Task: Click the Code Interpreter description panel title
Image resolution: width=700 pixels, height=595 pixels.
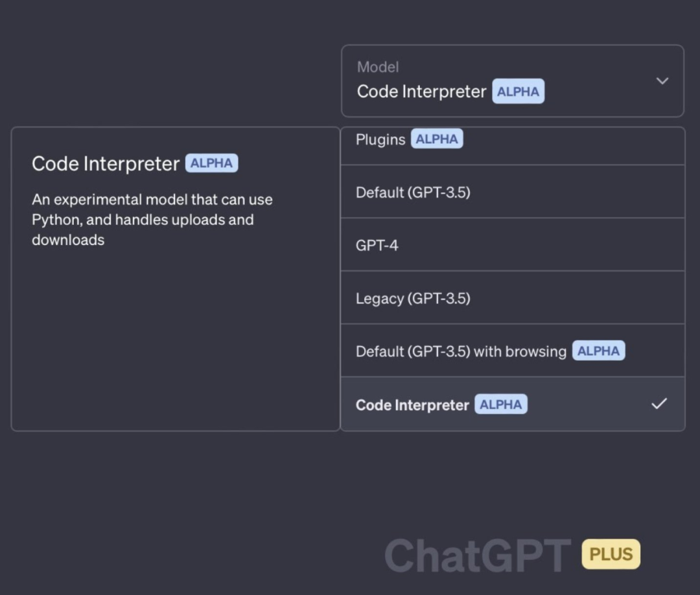Action: click(106, 164)
